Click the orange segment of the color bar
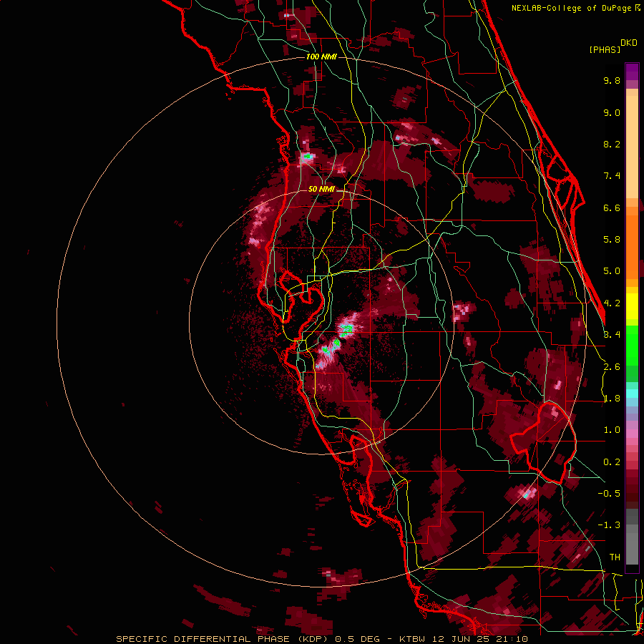644x644 pixels. tap(632, 246)
